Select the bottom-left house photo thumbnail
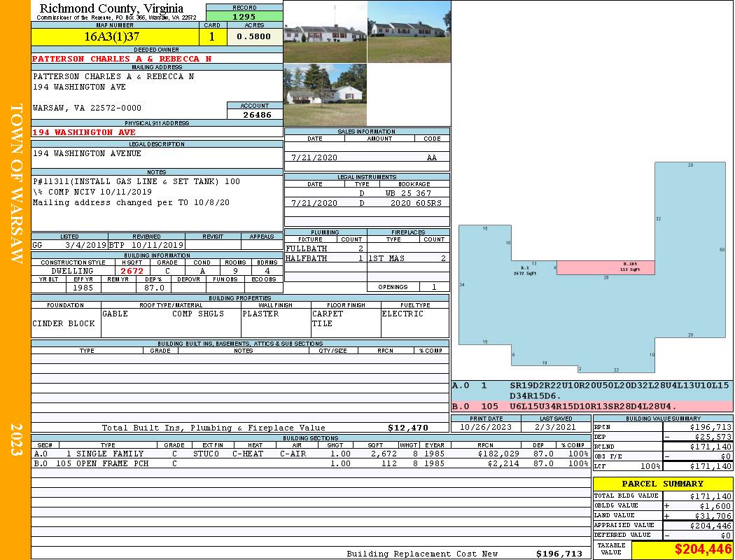The height and width of the screenshot is (560, 735). [325, 94]
